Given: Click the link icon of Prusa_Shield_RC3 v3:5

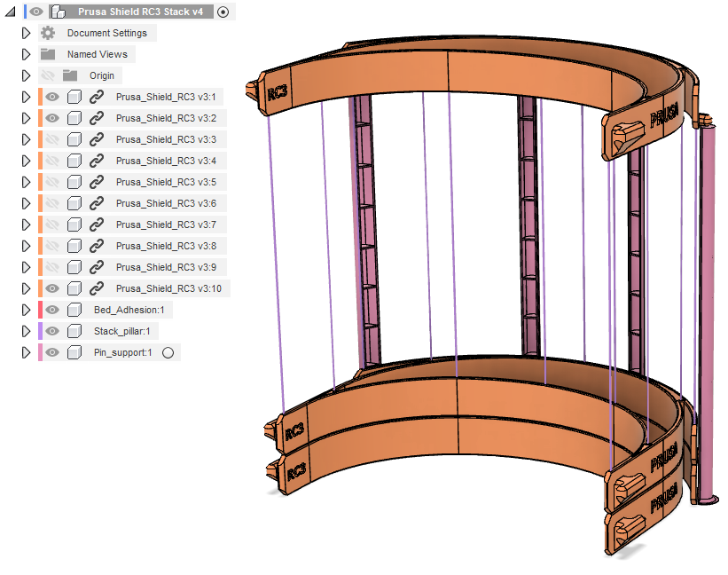Looking at the screenshot, I should tap(96, 182).
